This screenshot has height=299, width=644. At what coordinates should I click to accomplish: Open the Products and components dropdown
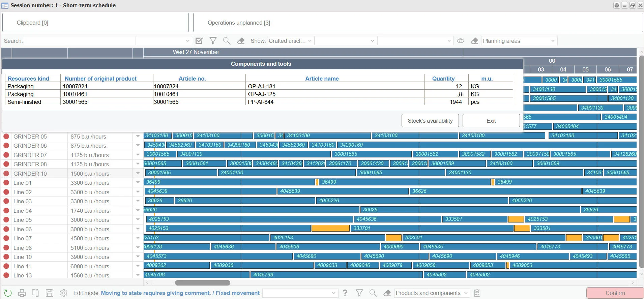tap(432, 293)
